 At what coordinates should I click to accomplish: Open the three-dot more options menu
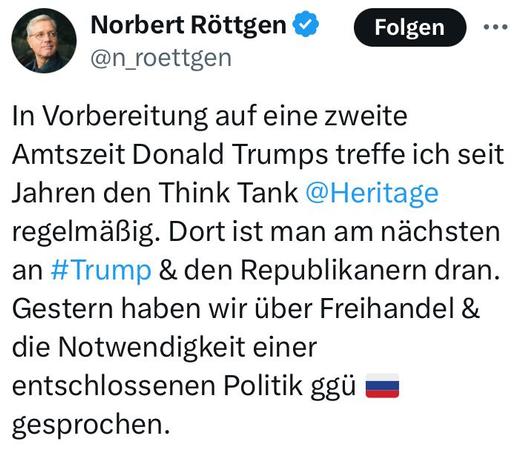pyautogui.click(x=496, y=27)
